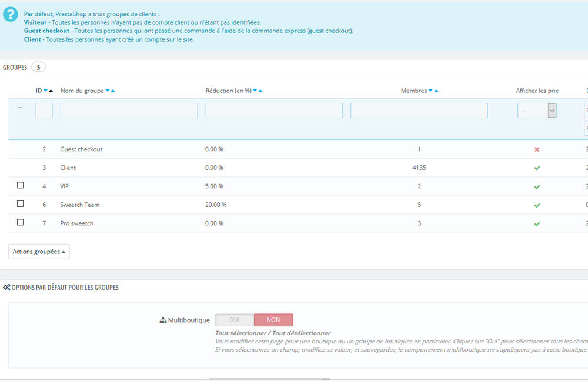Screen dimensions: 588x381
Task: Click Réduction (en %) column header
Action: [228, 91]
